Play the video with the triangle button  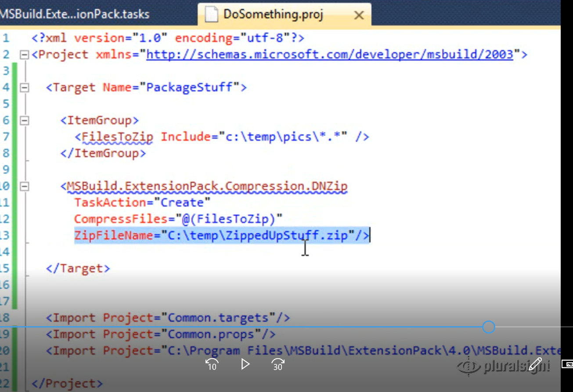245,364
